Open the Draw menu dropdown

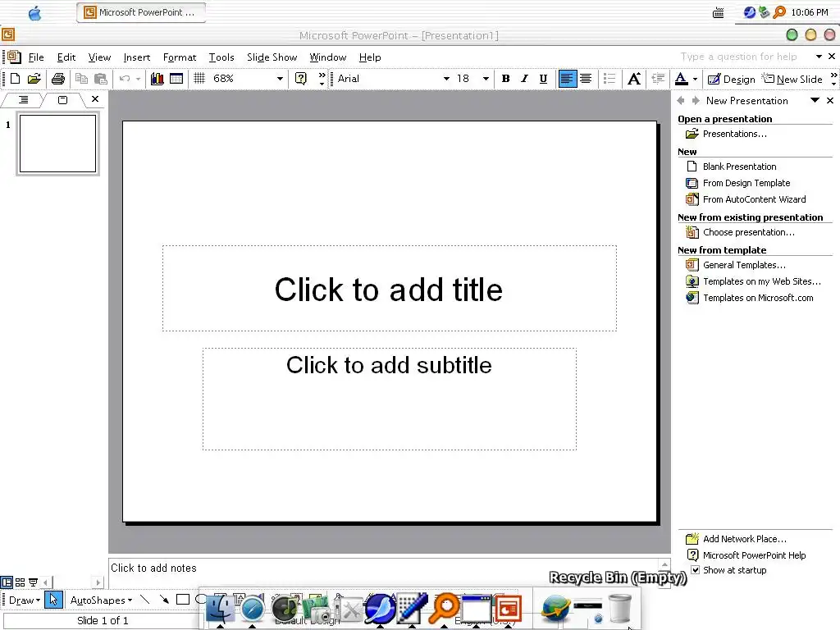(25, 600)
